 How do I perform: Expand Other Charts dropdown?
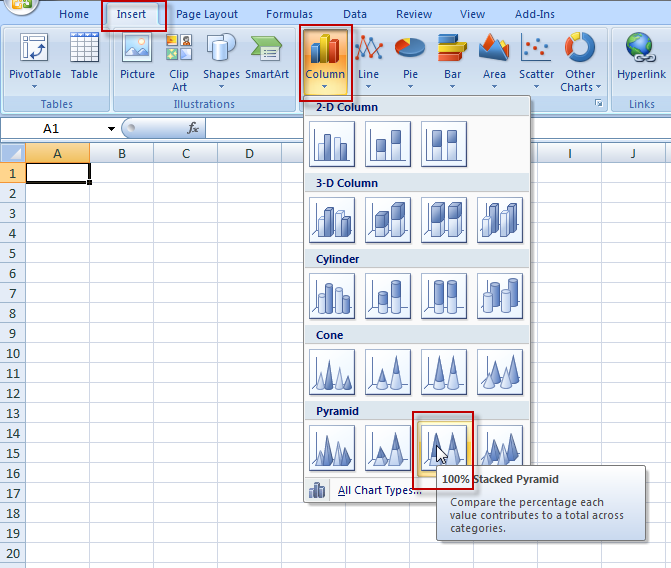point(580,62)
